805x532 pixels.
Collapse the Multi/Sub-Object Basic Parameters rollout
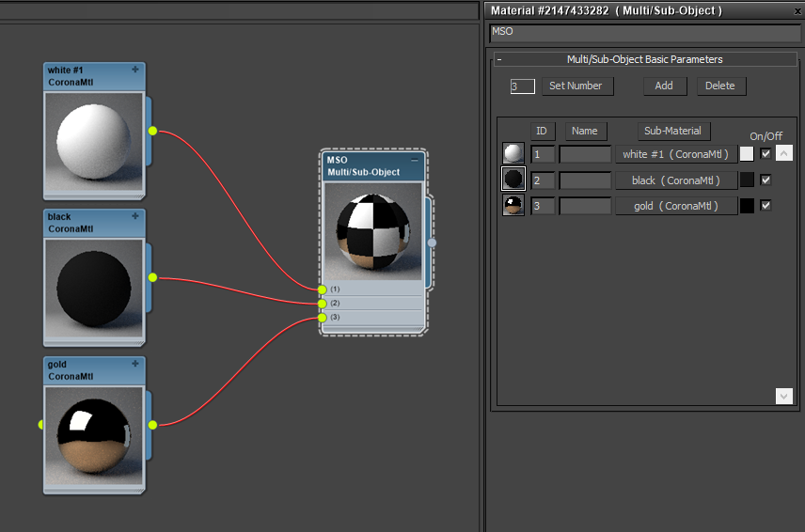pos(499,59)
